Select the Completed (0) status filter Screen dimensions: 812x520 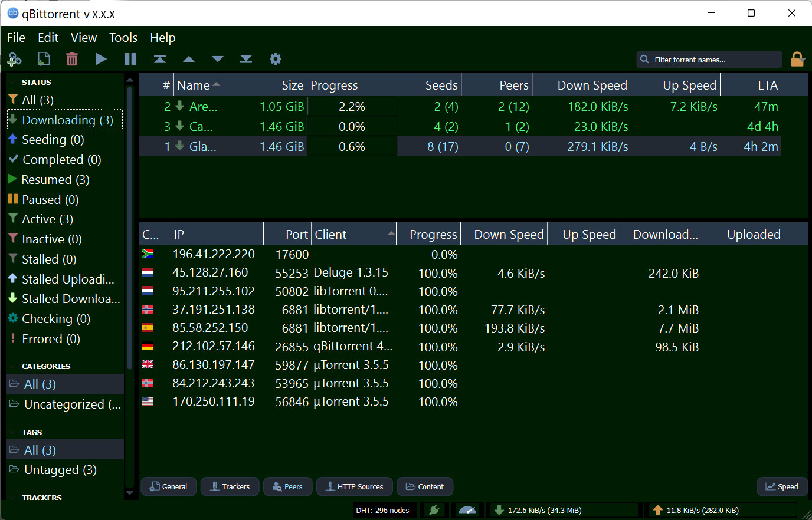pos(65,160)
